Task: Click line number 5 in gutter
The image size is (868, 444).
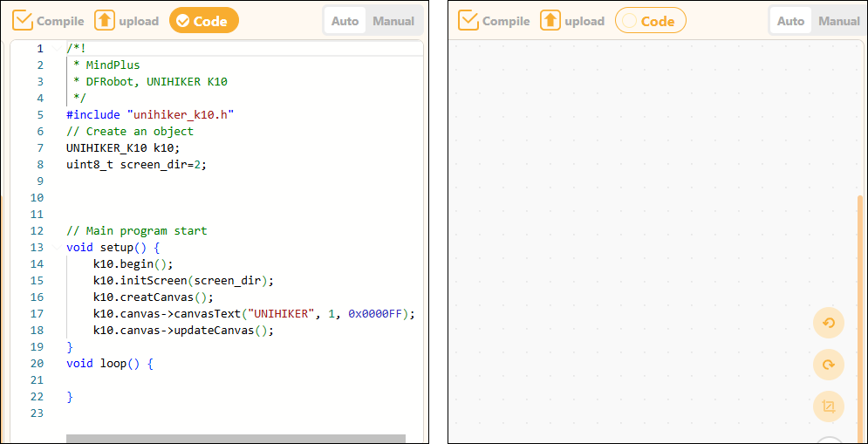Action: pyautogui.click(x=39, y=114)
